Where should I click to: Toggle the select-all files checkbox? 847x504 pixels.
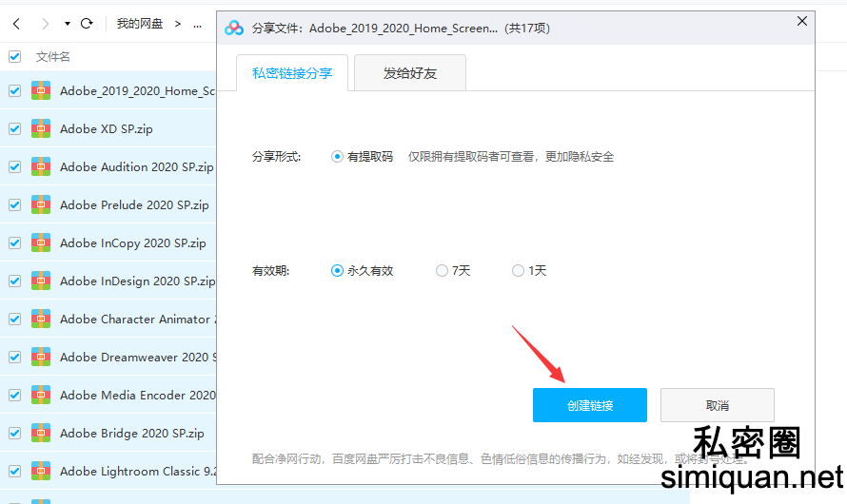14,56
